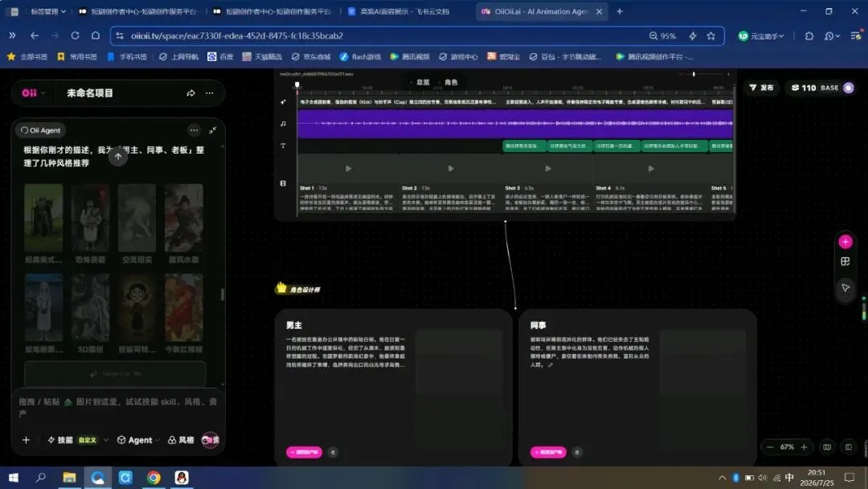868x489 pixels.
Task: Zoom out the canvas with minus
Action: click(769, 447)
